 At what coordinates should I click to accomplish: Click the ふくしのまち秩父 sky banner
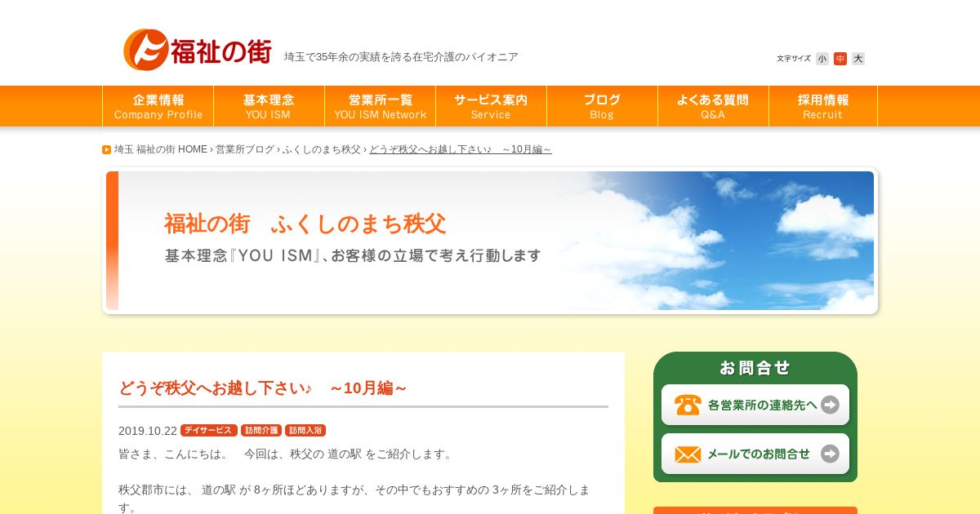[490, 241]
